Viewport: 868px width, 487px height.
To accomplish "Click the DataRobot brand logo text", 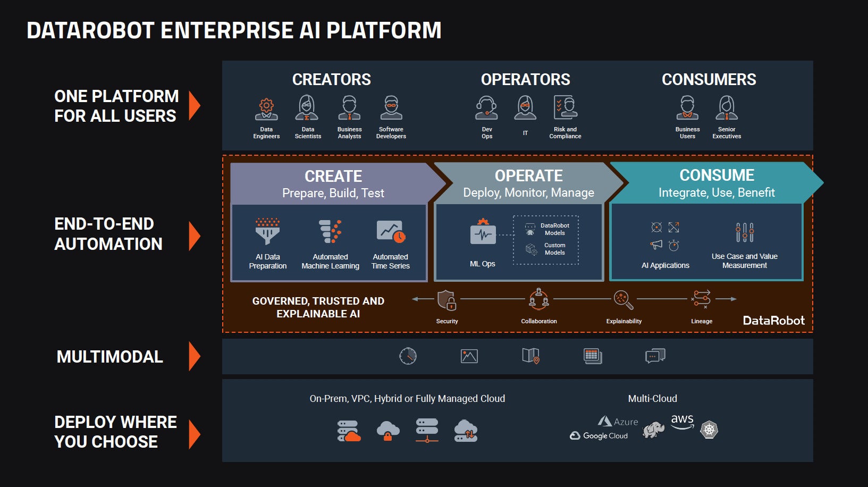I will (x=773, y=321).
